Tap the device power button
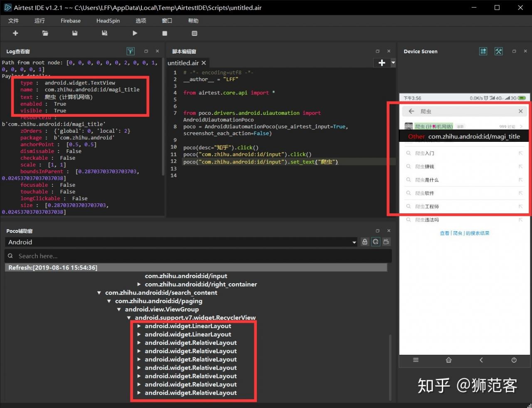Screen dimensions: 532x408 [x=514, y=360]
